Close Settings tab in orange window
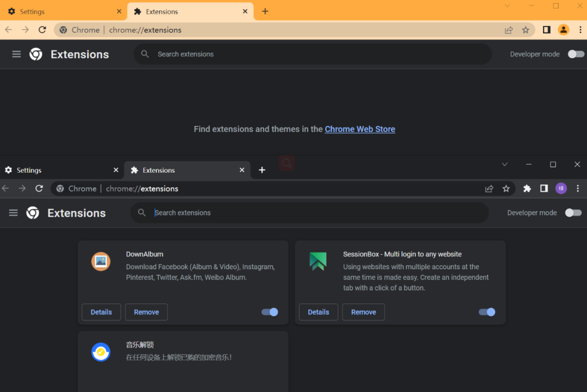Image resolution: width=587 pixels, height=392 pixels. pos(119,11)
